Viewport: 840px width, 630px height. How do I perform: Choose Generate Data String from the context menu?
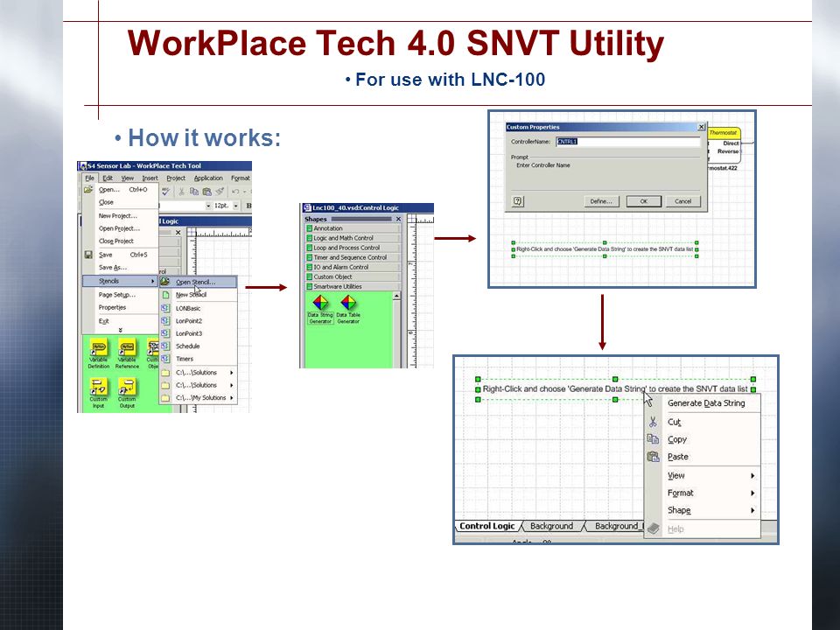pyautogui.click(x=703, y=403)
